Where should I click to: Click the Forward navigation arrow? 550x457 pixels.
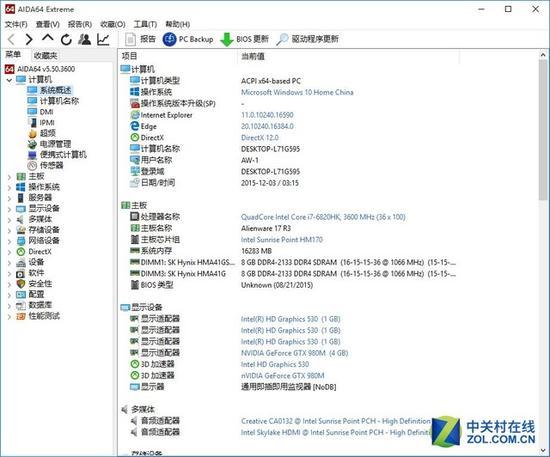tap(29, 39)
